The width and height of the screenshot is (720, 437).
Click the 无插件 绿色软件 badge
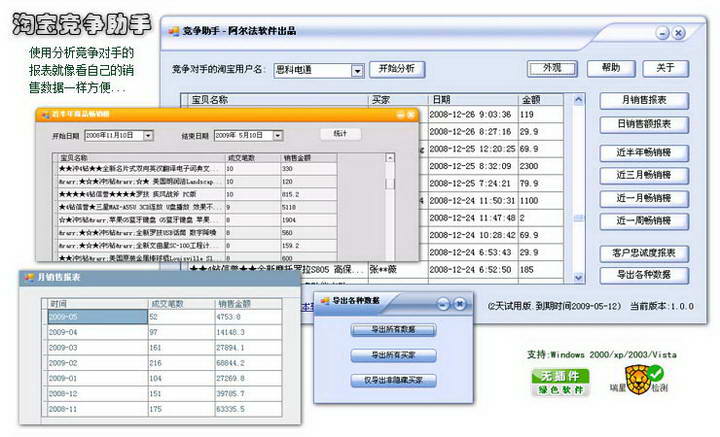point(560,382)
